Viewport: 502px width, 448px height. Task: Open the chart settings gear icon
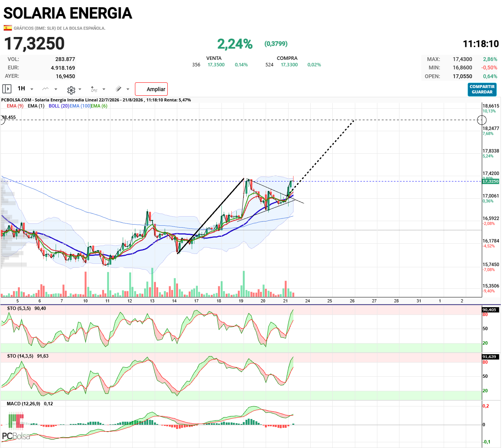(71, 90)
